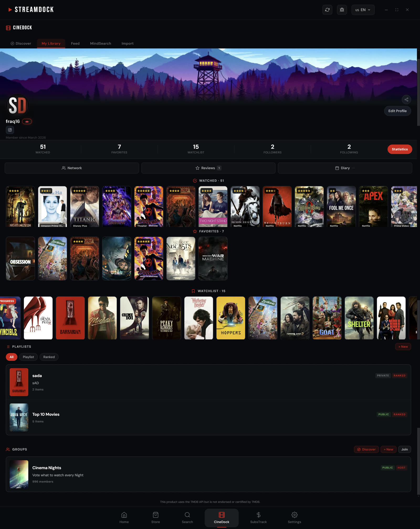The image size is (420, 529).
Task: Click the Favorites 7 section heading
Action: pyautogui.click(x=208, y=231)
